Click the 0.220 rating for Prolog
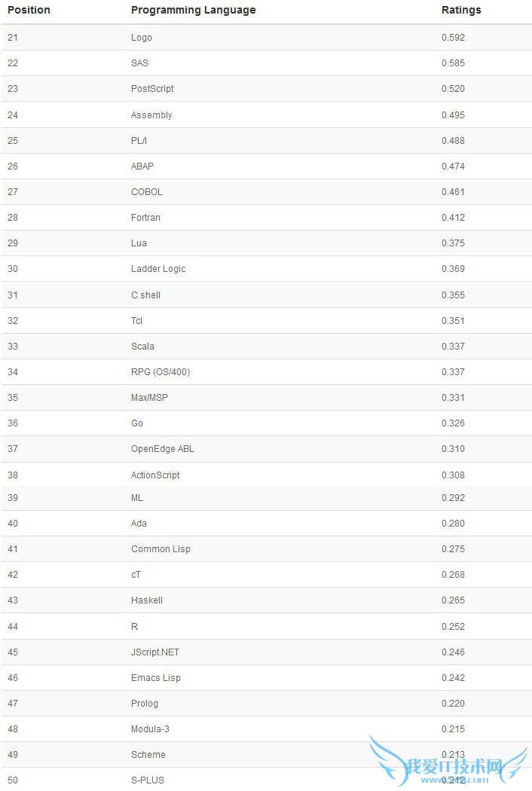Screen dimensions: 532x791 453,704
